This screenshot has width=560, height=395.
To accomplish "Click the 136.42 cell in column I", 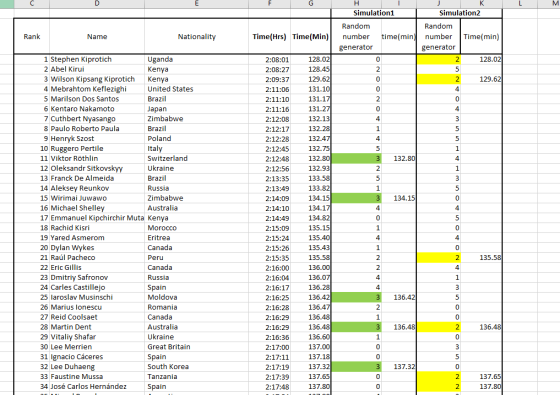I will coord(399,298).
